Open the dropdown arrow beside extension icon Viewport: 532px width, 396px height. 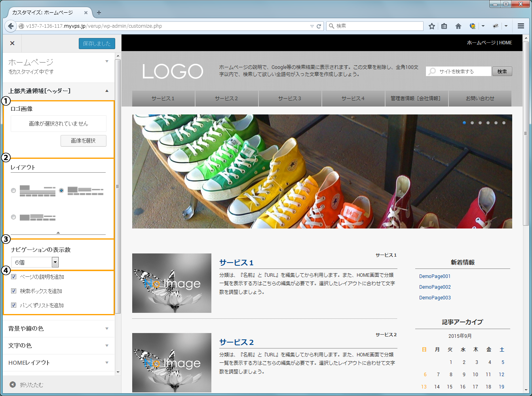click(483, 26)
